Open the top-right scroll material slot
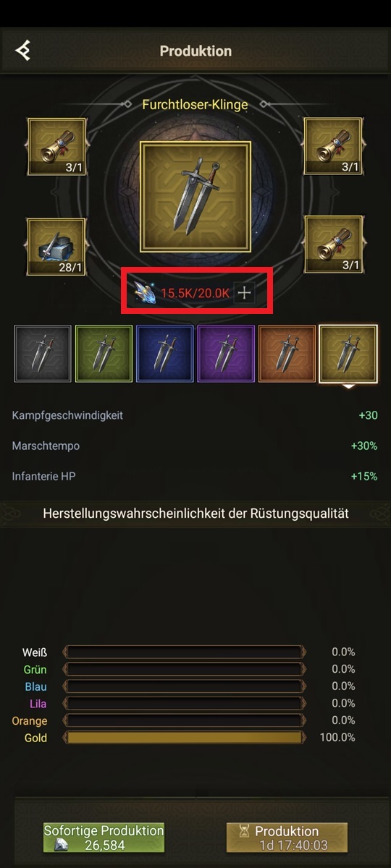391x868 pixels. 333,147
